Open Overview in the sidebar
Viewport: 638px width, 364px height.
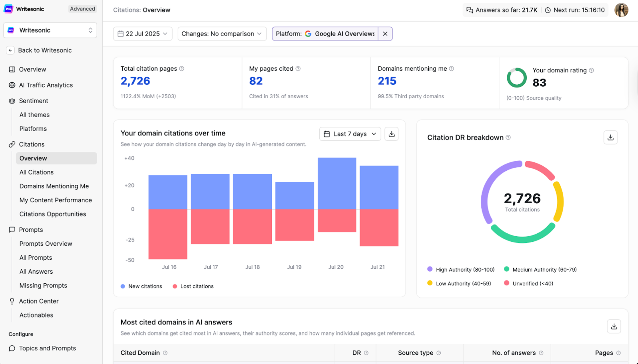tap(32, 69)
